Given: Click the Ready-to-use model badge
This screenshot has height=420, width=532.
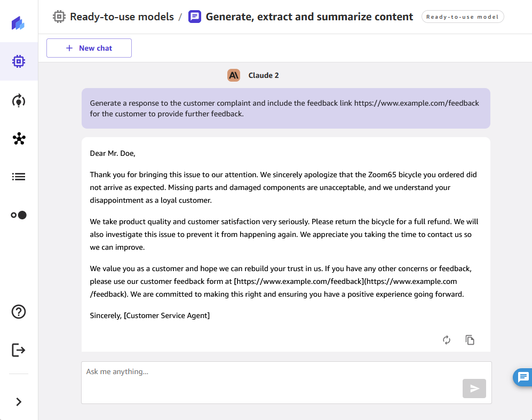Looking at the screenshot, I should [463, 17].
